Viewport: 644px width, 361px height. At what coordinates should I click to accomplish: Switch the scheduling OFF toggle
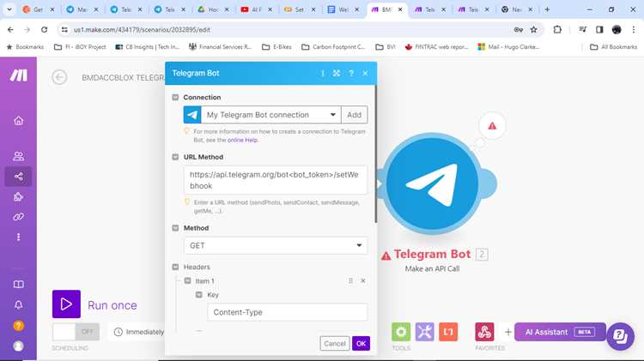pyautogui.click(x=76, y=332)
